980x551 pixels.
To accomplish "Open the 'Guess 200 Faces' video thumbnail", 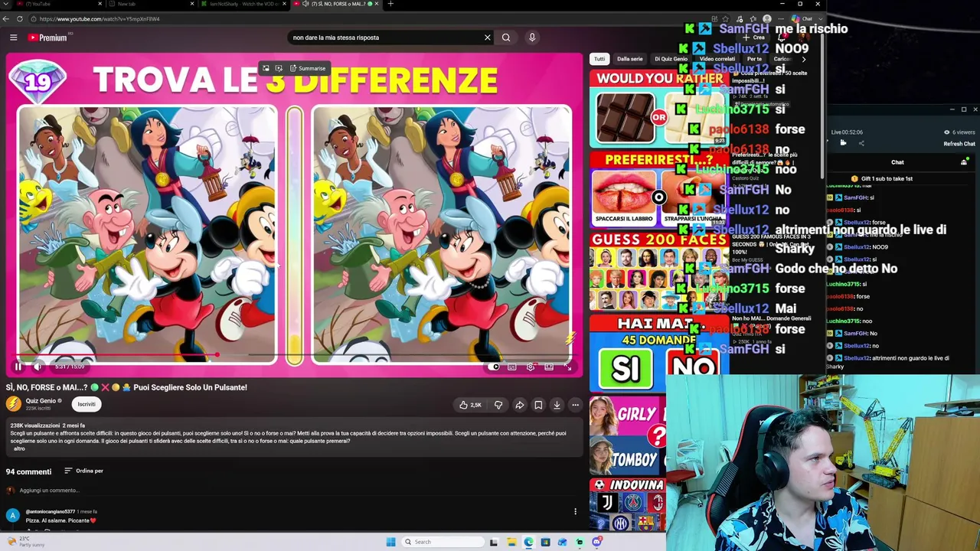I will coord(658,272).
